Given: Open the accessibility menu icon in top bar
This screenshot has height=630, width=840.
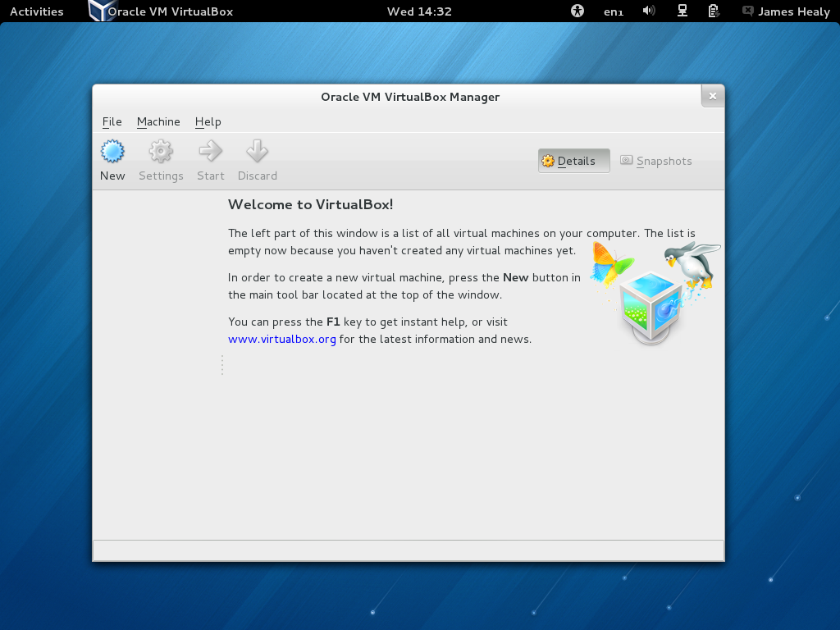Looking at the screenshot, I should coord(577,11).
